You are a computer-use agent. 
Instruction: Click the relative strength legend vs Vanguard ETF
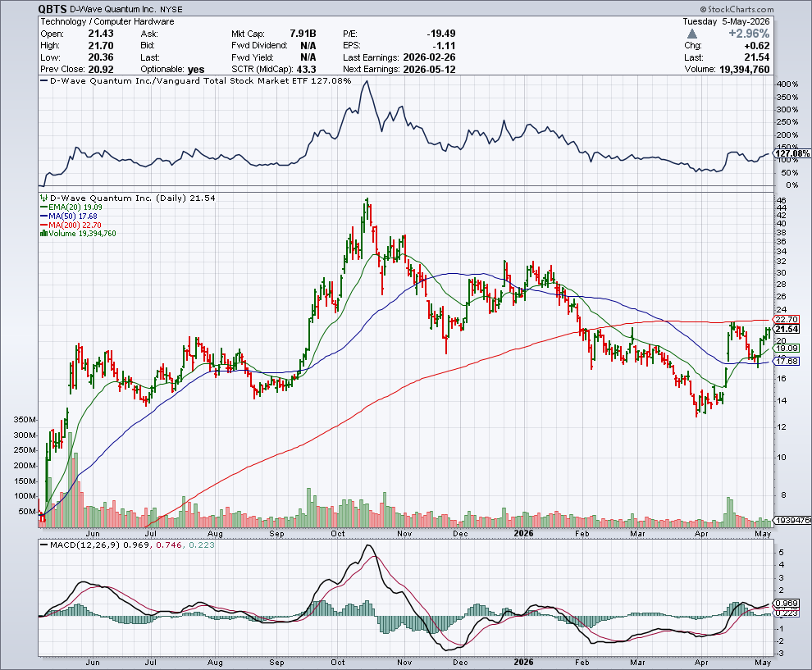point(196,80)
